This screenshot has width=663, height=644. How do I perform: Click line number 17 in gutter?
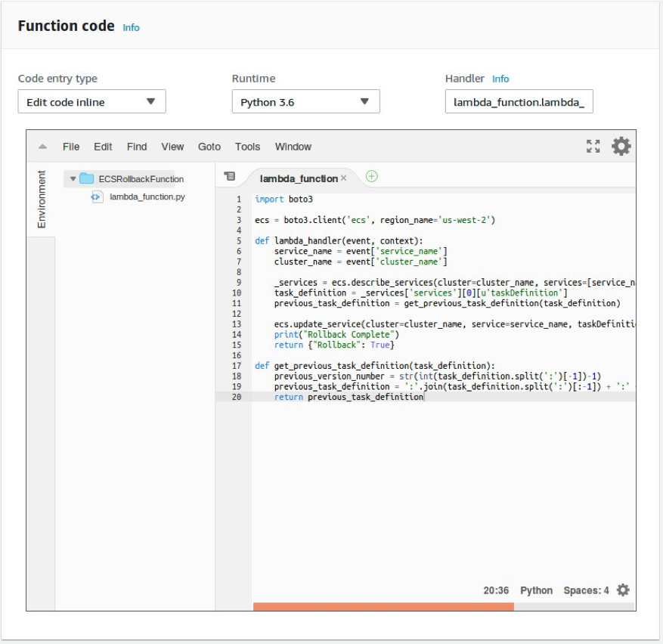(237, 366)
